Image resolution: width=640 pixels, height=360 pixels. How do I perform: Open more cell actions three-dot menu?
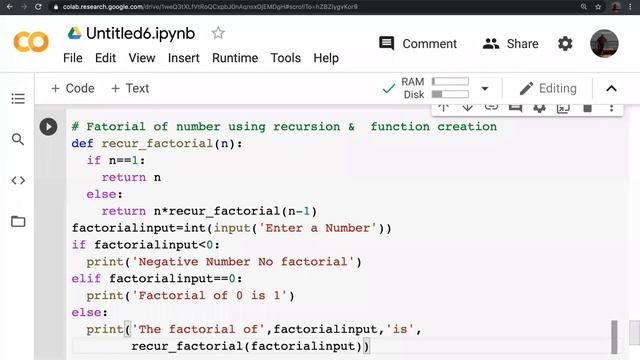point(611,108)
